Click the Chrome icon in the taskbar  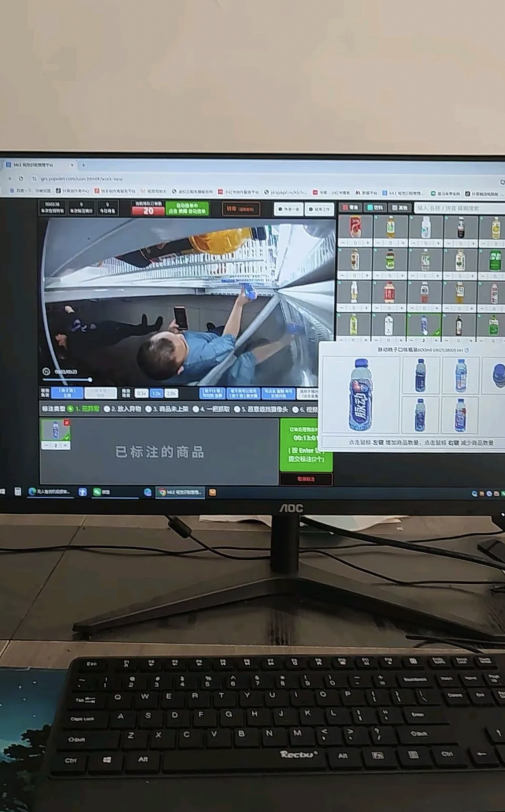click(x=163, y=492)
